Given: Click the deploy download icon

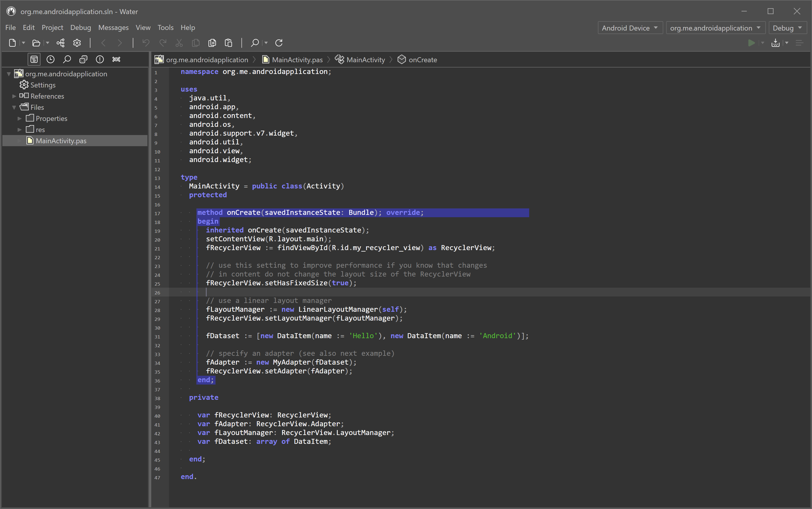Looking at the screenshot, I should tap(775, 43).
